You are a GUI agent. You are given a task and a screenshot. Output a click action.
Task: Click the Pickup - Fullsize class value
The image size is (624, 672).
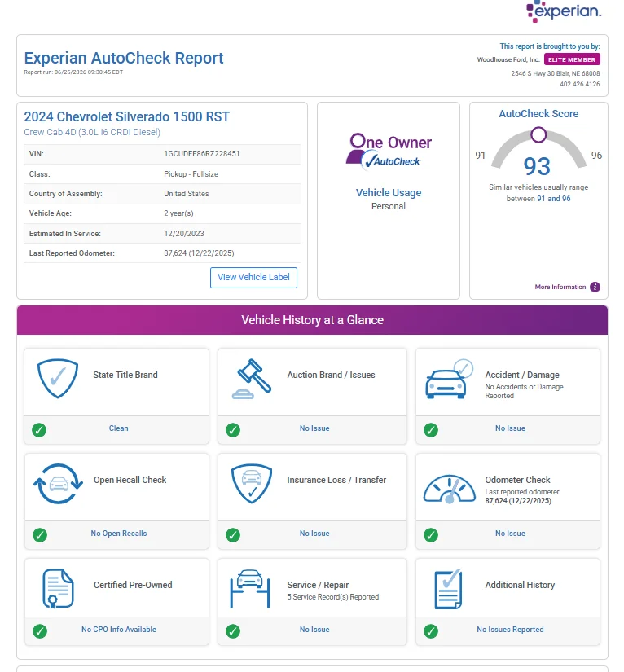191,174
